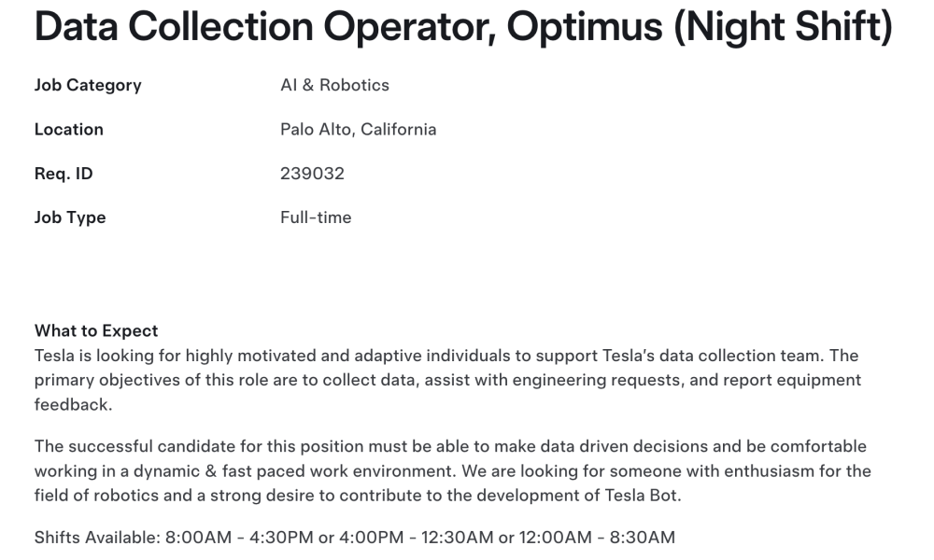Click the 8:00AM - 4:30PM shift text
This screenshot has width=934, height=560.
[x=239, y=538]
